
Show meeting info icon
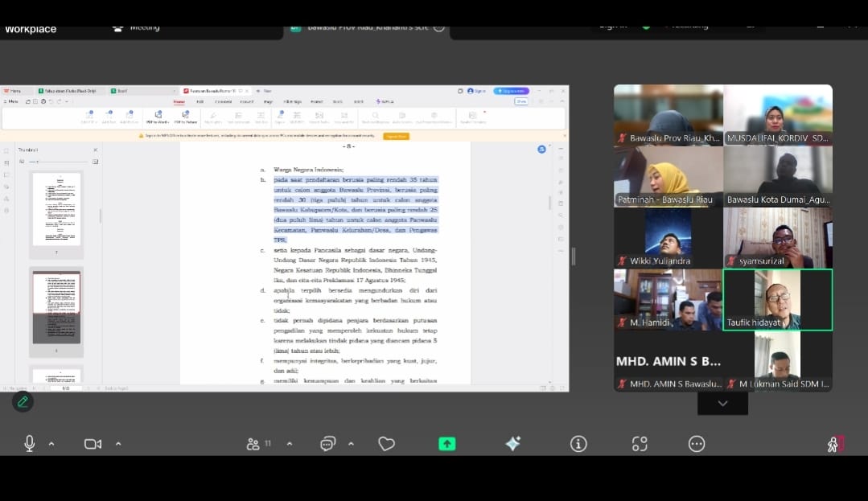[578, 444]
